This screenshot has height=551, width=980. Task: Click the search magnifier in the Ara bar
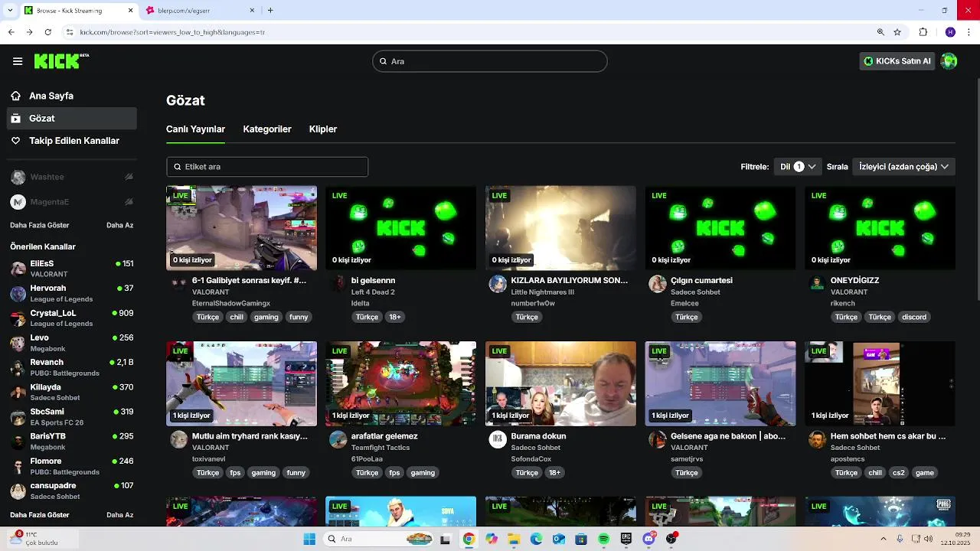[x=384, y=61]
